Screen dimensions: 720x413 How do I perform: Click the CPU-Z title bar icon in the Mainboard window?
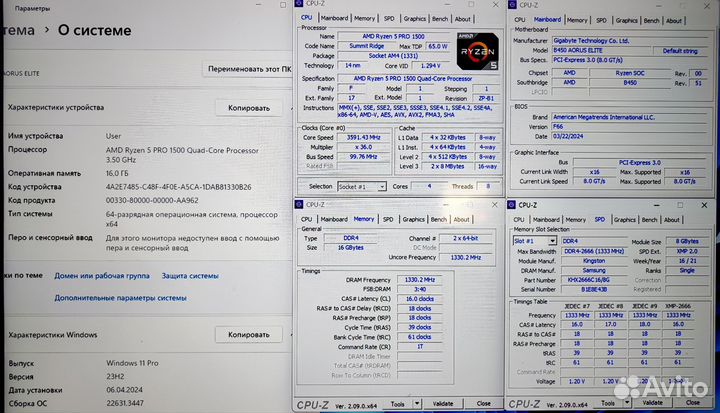pyautogui.click(x=512, y=5)
